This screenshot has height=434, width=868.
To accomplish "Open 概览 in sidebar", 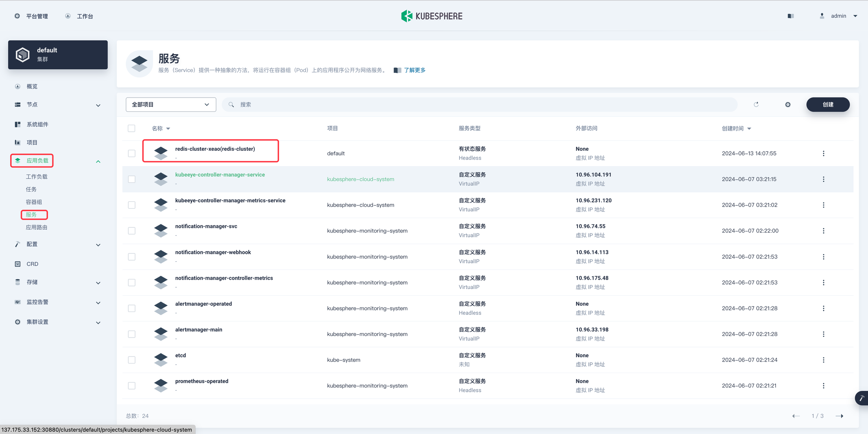I will (32, 87).
